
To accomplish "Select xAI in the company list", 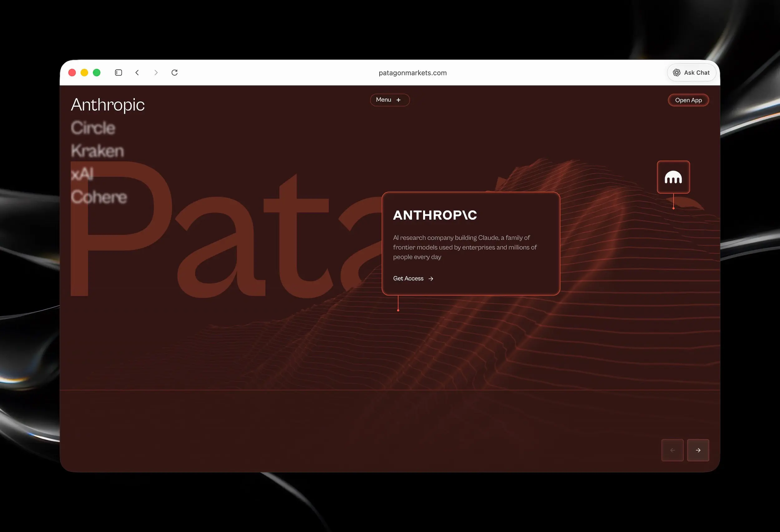I will (82, 174).
